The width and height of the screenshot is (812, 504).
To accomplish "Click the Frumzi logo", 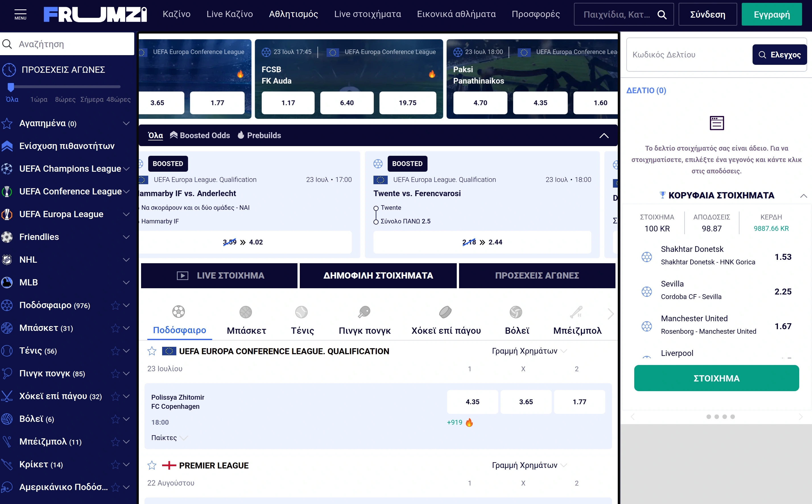I will [x=95, y=14].
